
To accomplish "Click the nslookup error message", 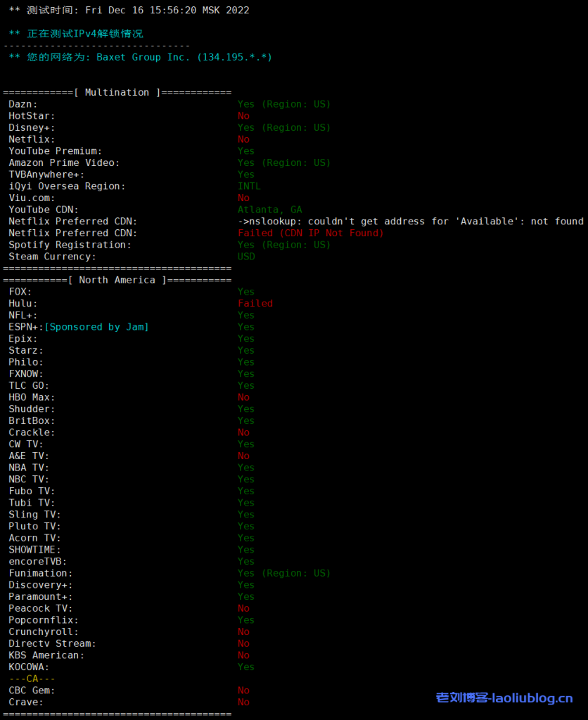I will 410,221.
